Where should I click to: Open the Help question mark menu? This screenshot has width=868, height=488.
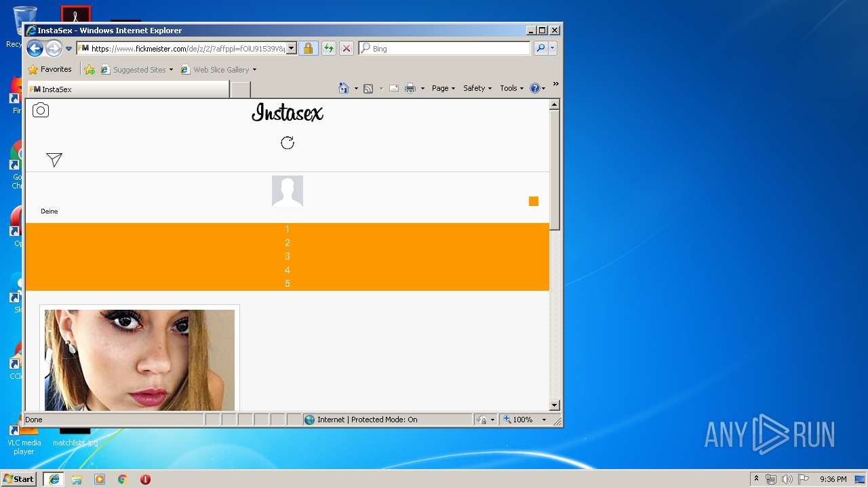[537, 88]
